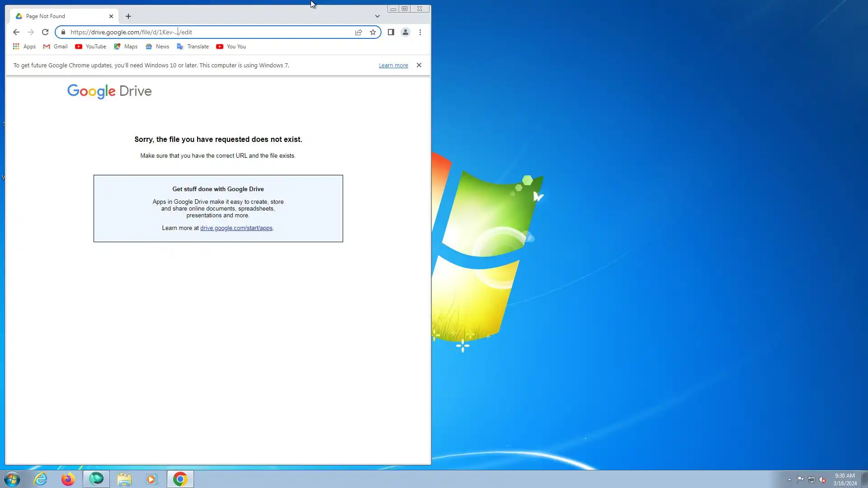
Task: Click the share page icon
Action: pyautogui.click(x=359, y=32)
